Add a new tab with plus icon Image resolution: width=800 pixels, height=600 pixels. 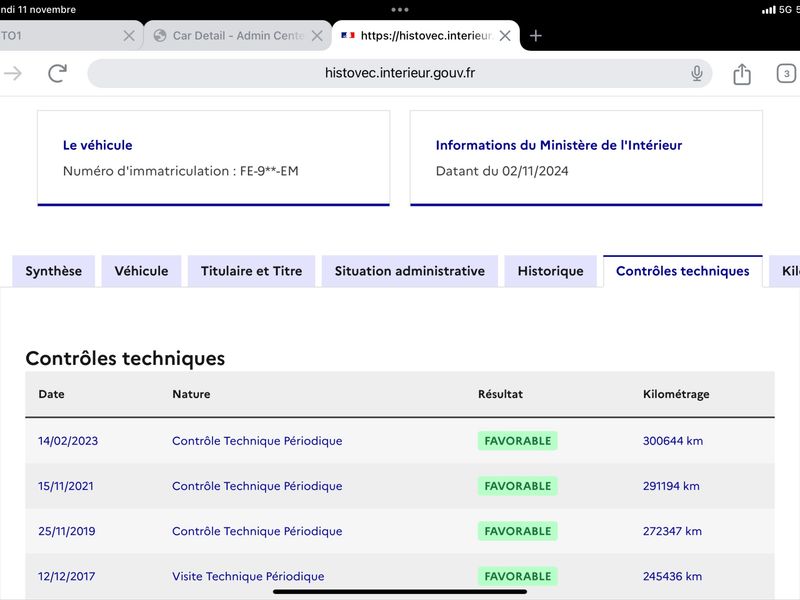click(x=536, y=36)
